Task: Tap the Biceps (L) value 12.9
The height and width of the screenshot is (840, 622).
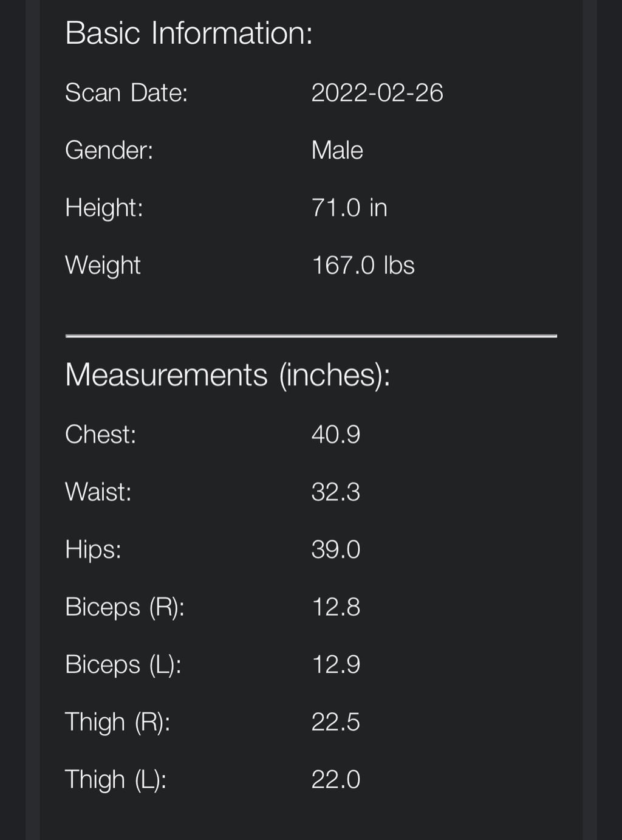Action: [336, 664]
